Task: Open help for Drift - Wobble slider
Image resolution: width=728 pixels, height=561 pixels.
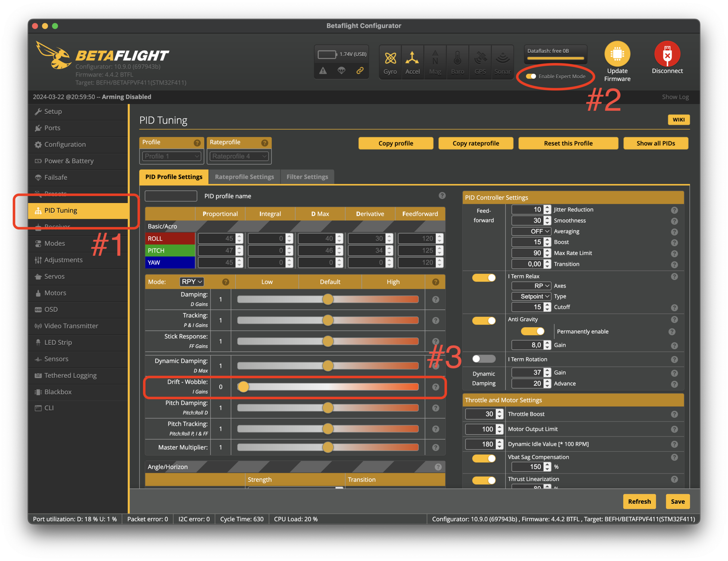Action: pyautogui.click(x=436, y=387)
